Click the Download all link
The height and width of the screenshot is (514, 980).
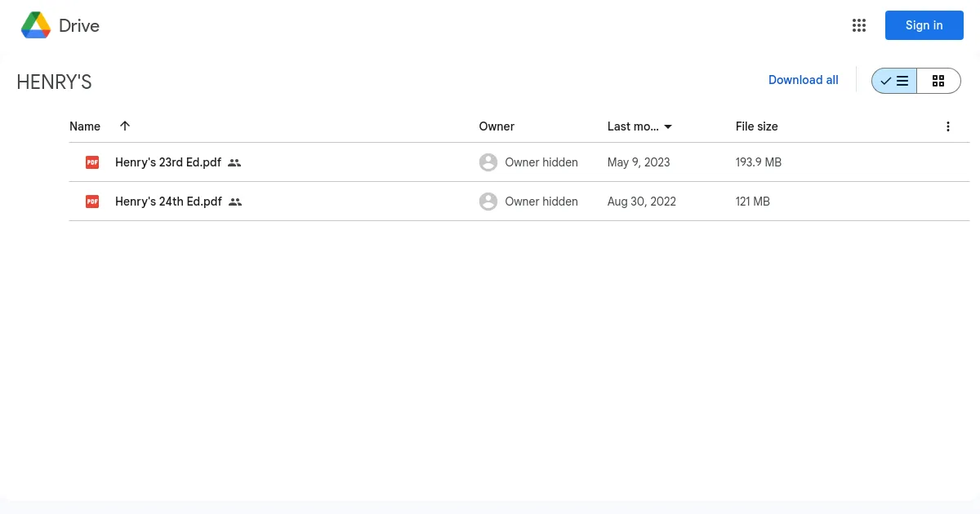(x=803, y=80)
